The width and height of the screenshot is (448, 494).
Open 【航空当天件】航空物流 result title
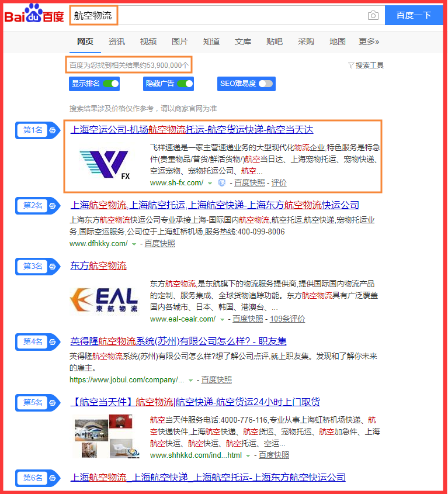(195, 402)
